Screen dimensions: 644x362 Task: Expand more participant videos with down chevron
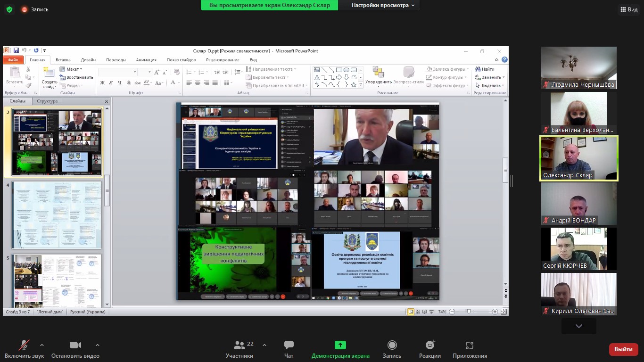point(578,326)
